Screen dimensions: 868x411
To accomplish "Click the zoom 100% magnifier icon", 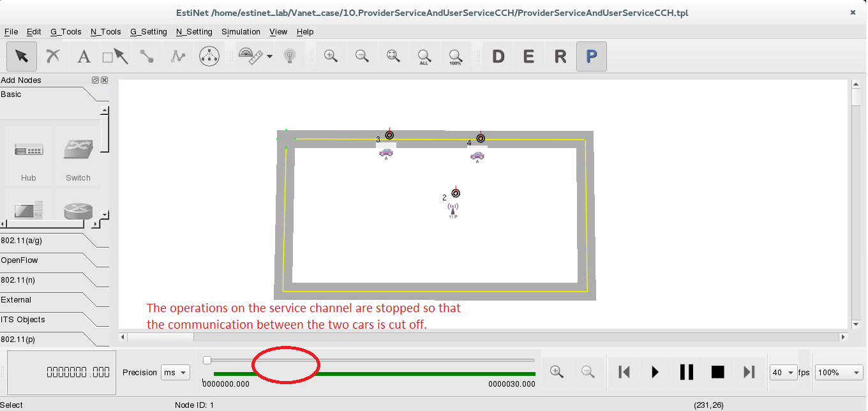I will (x=456, y=56).
